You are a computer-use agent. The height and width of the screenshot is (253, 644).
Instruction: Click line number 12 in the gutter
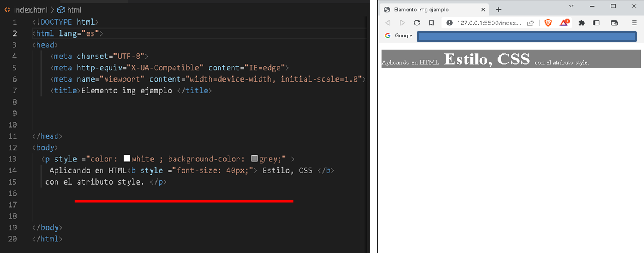[12, 148]
